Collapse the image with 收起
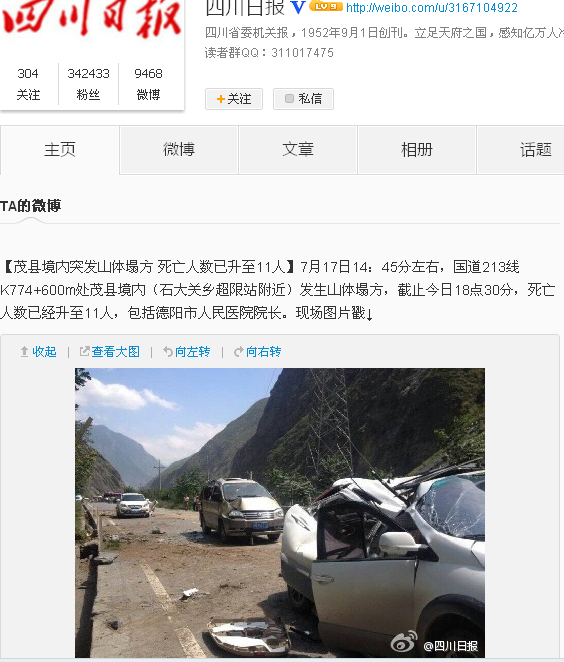 click(x=38, y=351)
